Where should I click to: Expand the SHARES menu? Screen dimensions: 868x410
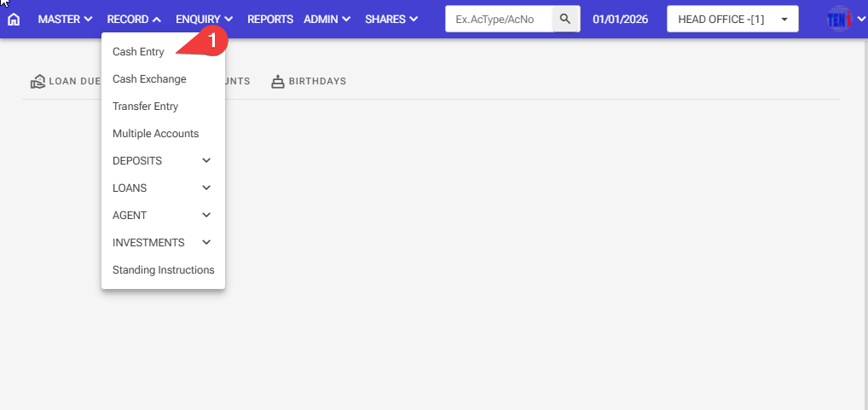[x=391, y=19]
